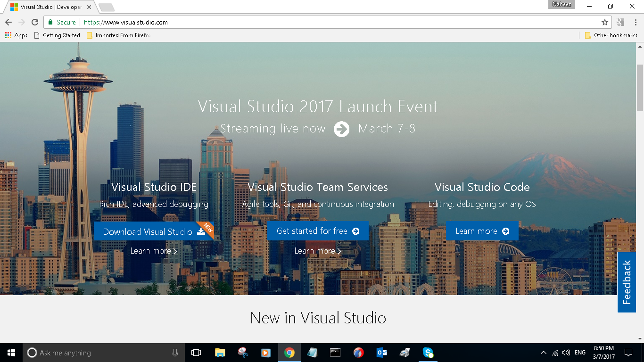Open the Skype taskbar icon

(x=428, y=353)
